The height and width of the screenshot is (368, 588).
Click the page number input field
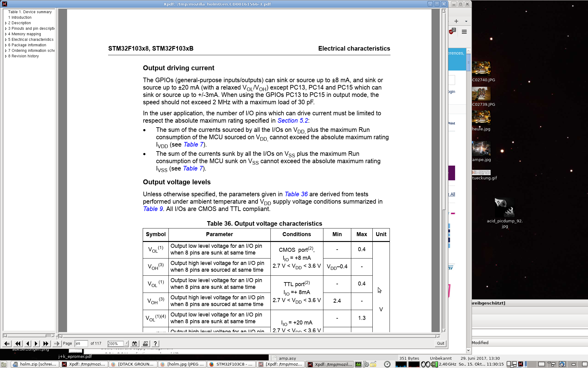click(x=81, y=343)
